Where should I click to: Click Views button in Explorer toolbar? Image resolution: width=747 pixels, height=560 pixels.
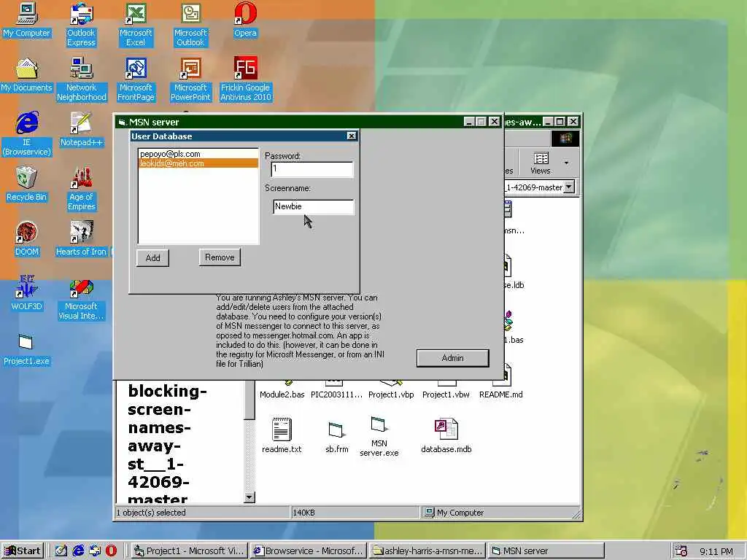(x=541, y=163)
